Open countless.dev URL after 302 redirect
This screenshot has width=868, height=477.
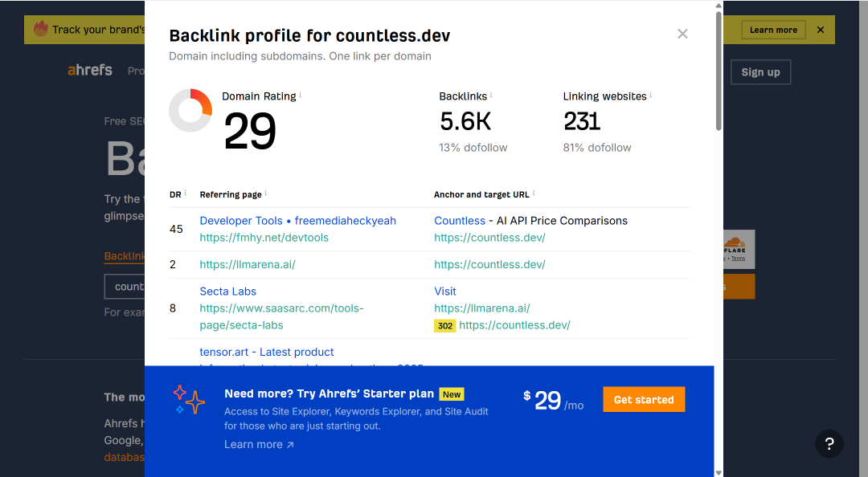click(x=514, y=325)
